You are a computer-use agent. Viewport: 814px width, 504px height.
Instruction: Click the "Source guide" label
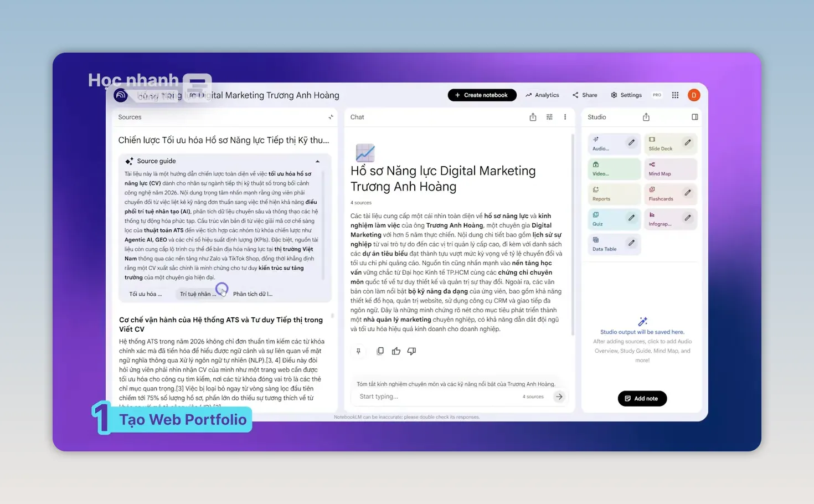click(x=156, y=161)
